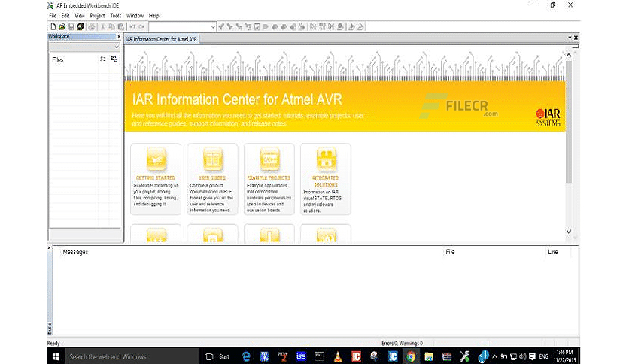Open the Edit menu
The height and width of the screenshot is (364, 629).
(65, 16)
